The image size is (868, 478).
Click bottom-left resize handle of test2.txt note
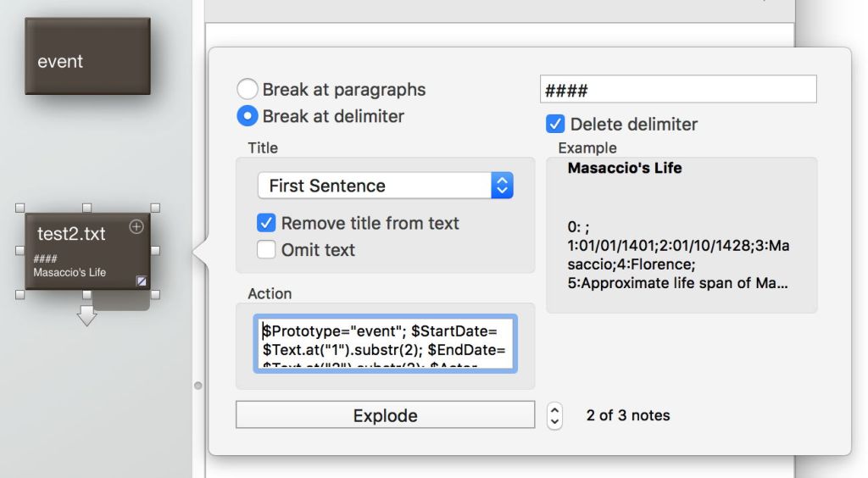(19, 294)
